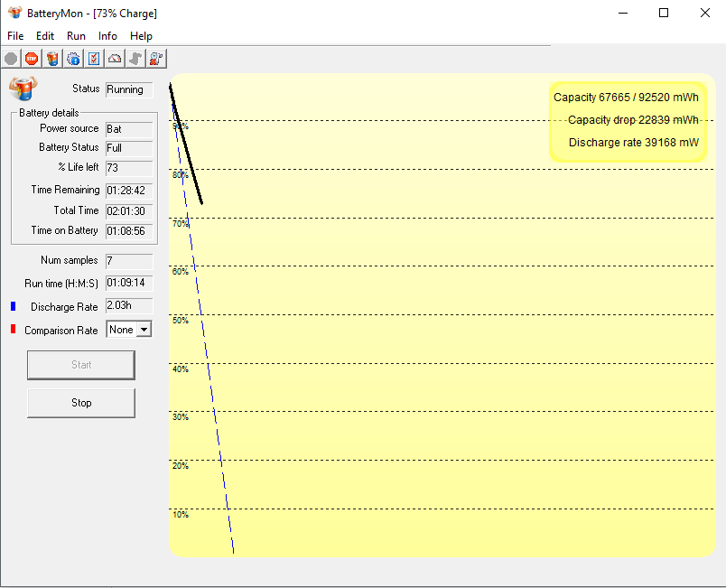Image resolution: width=726 pixels, height=588 pixels.
Task: Click the grayed-out gray toolbar icon next to gauge
Action: click(x=135, y=59)
